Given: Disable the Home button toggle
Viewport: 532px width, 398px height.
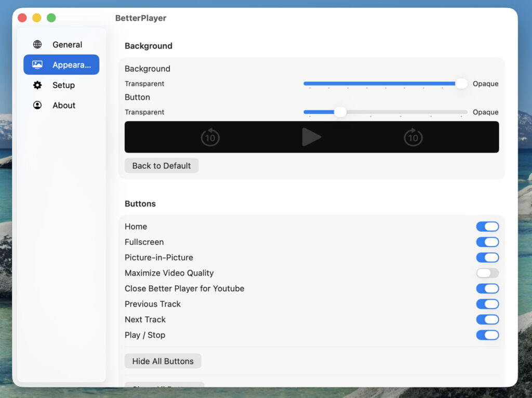Looking at the screenshot, I should tap(487, 227).
